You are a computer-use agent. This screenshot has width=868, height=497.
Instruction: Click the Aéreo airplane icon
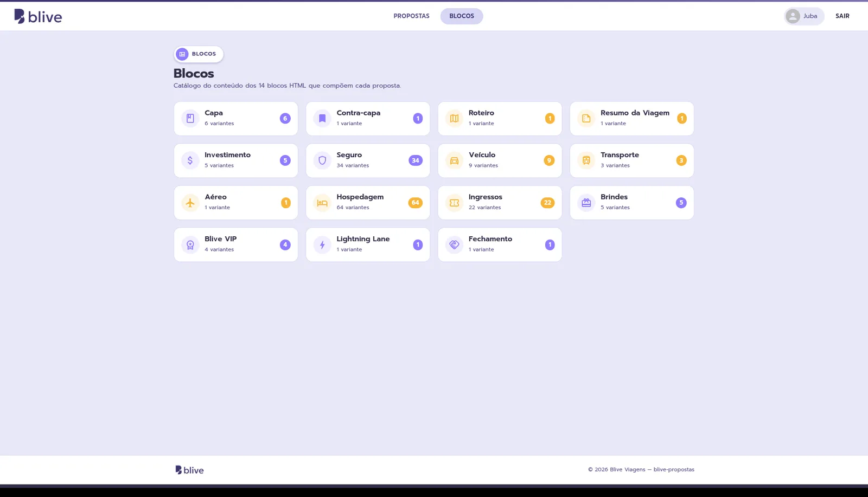point(190,203)
